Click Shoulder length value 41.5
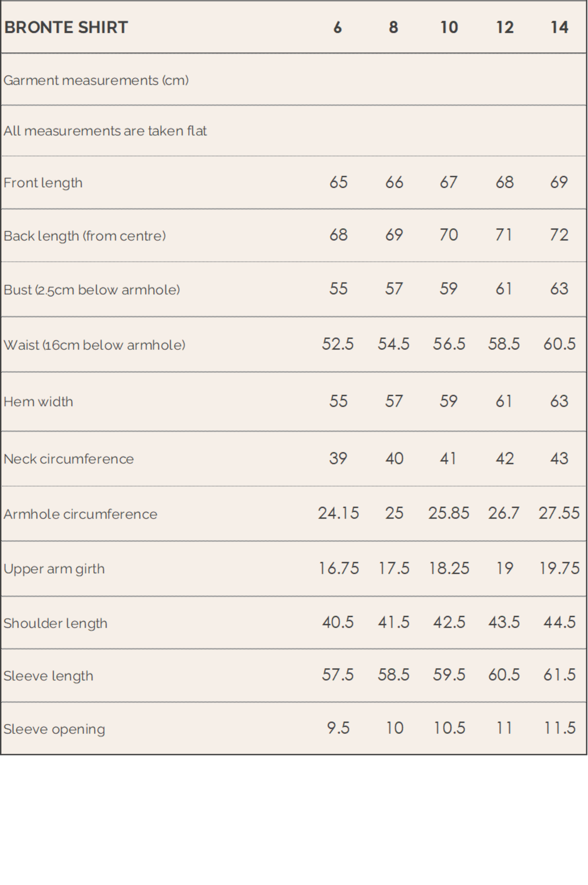 point(394,622)
